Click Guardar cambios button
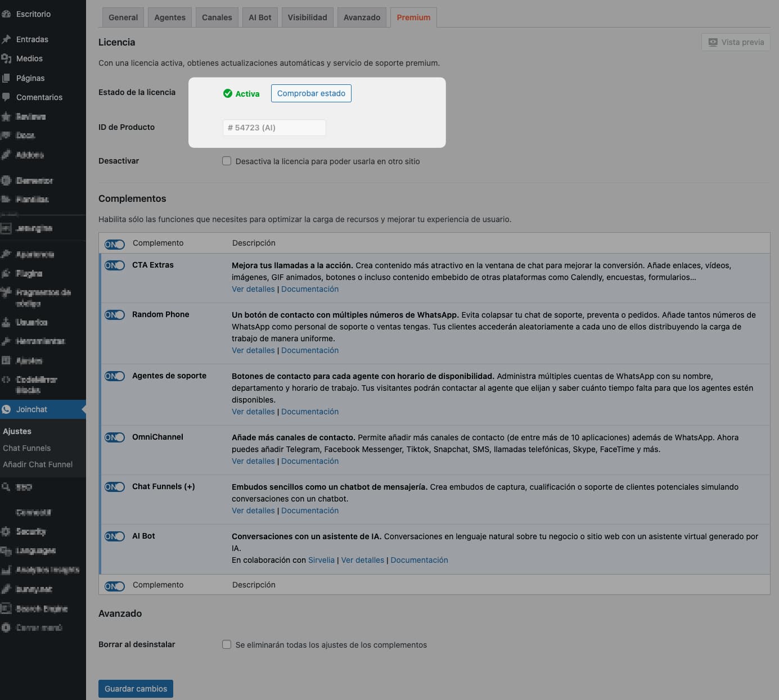This screenshot has width=779, height=700. tap(136, 689)
